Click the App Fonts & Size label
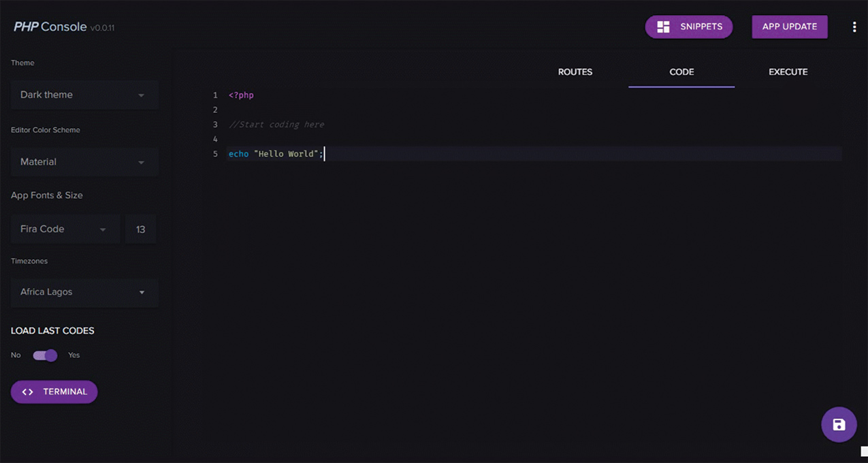This screenshot has height=463, width=868. point(47,195)
